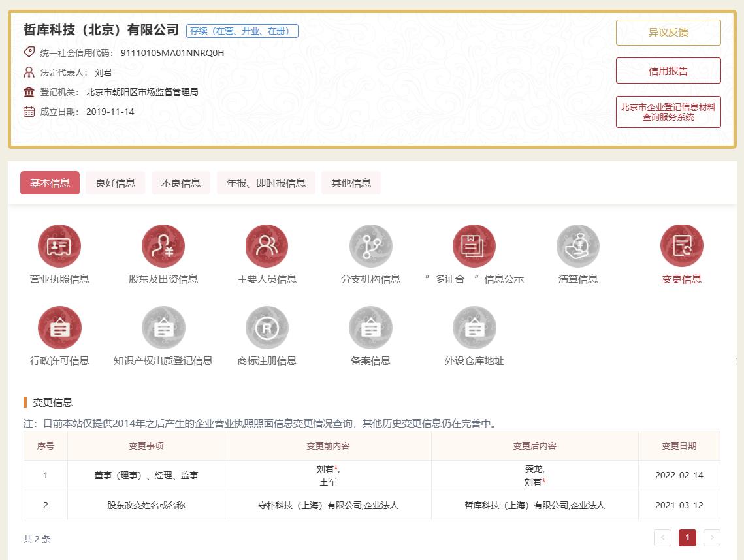Go to next page arrow in pagination
The height and width of the screenshot is (560, 744).
tap(712, 538)
